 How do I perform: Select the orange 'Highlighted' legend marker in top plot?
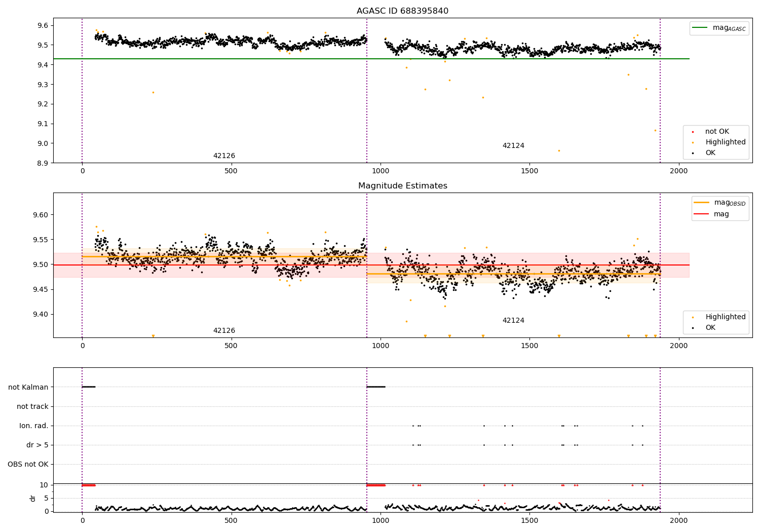coord(693,142)
